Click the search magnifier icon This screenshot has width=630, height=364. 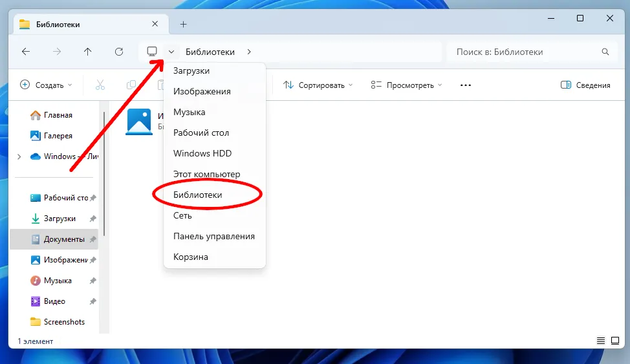605,52
